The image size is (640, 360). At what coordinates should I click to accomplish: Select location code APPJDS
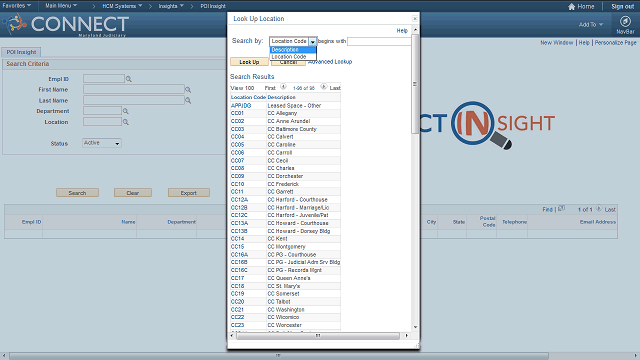click(x=241, y=105)
